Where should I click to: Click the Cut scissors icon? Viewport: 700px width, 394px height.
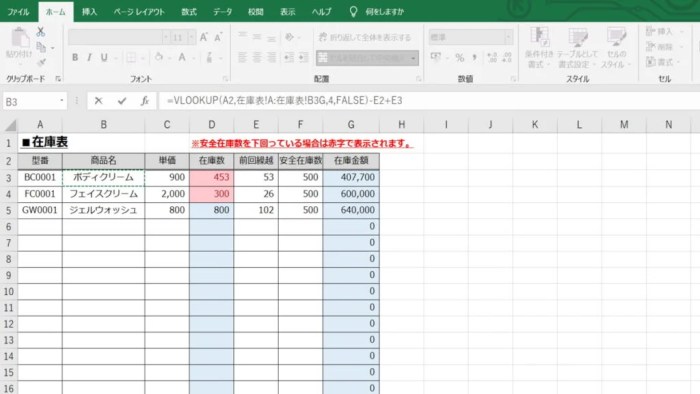coord(41,32)
